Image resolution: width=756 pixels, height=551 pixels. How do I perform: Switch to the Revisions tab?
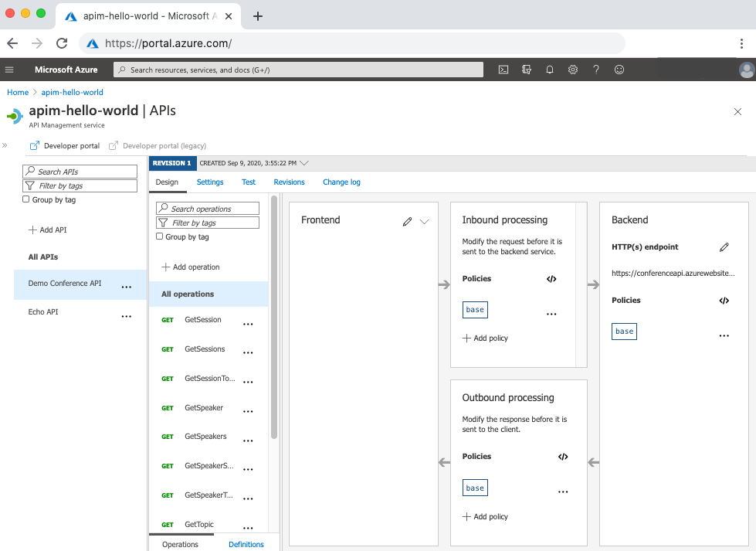point(290,182)
